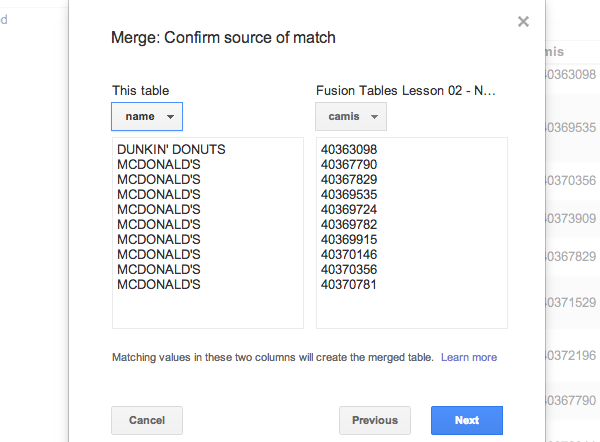Select 40367829 in the camis list

coord(349,179)
